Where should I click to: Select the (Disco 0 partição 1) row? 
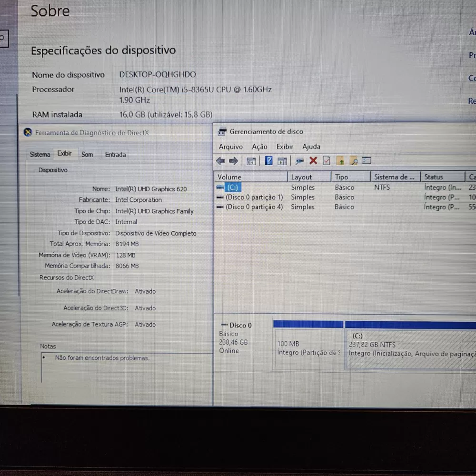tap(346, 197)
